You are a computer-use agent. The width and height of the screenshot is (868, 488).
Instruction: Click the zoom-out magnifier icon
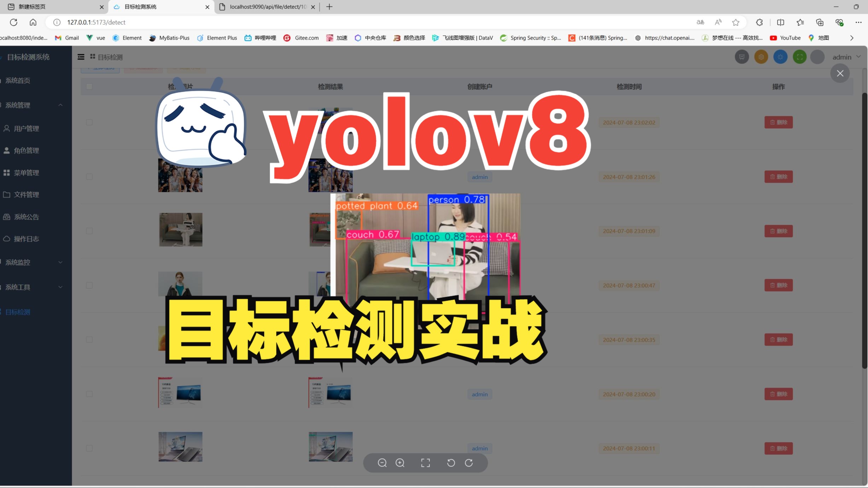[x=382, y=463]
